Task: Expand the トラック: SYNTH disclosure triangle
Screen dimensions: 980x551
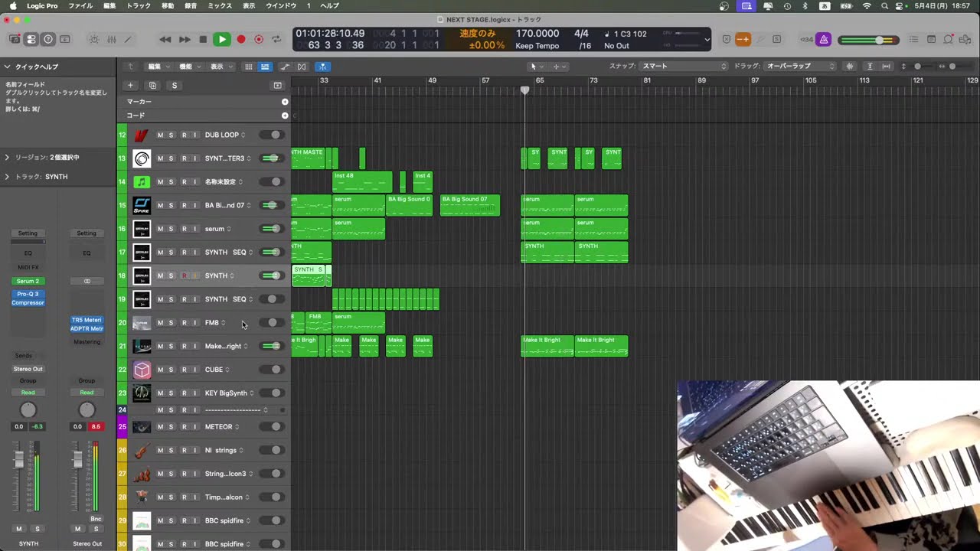Action: (7, 177)
